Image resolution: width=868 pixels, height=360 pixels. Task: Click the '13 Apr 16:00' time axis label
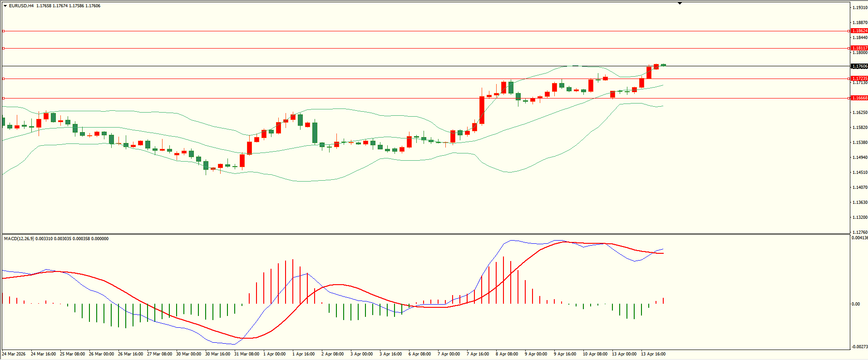pyautogui.click(x=653, y=354)
